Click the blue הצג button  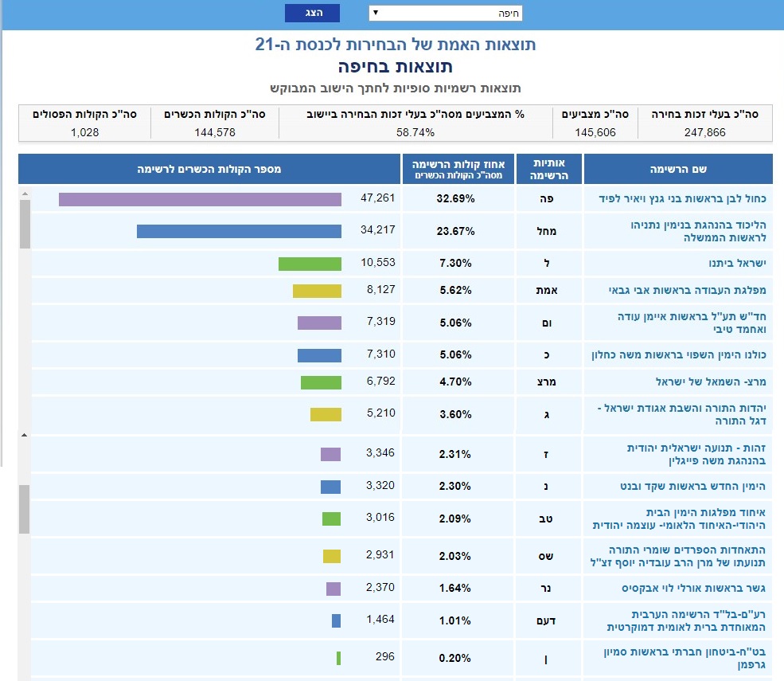[312, 13]
